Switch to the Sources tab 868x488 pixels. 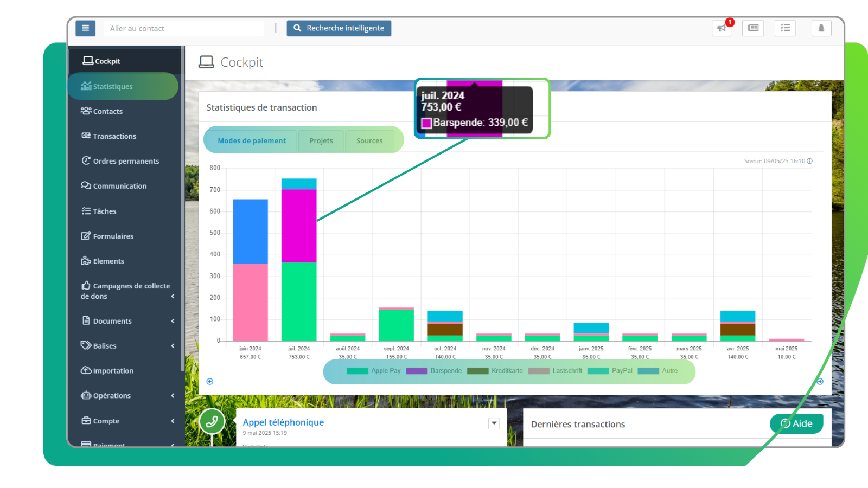pyautogui.click(x=369, y=141)
